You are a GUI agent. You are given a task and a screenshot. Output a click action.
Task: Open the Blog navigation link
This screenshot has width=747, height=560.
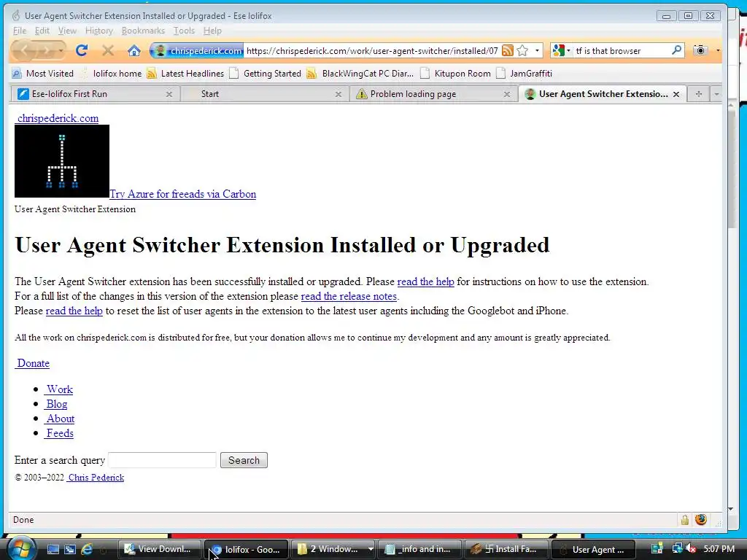point(56,404)
